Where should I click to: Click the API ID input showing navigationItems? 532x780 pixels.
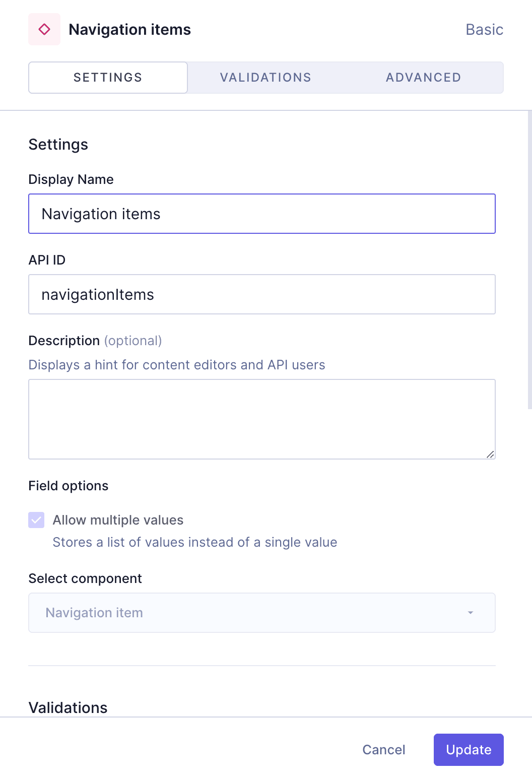(262, 294)
